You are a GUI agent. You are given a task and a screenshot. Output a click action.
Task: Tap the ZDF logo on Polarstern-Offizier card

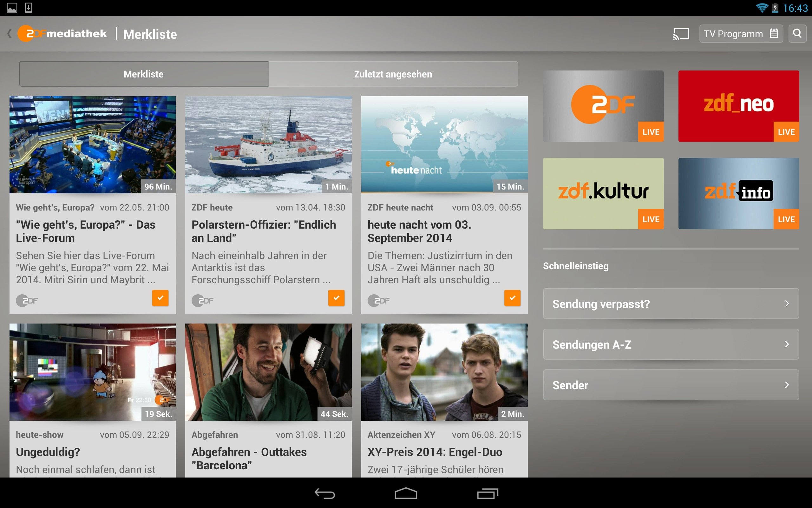pyautogui.click(x=203, y=300)
